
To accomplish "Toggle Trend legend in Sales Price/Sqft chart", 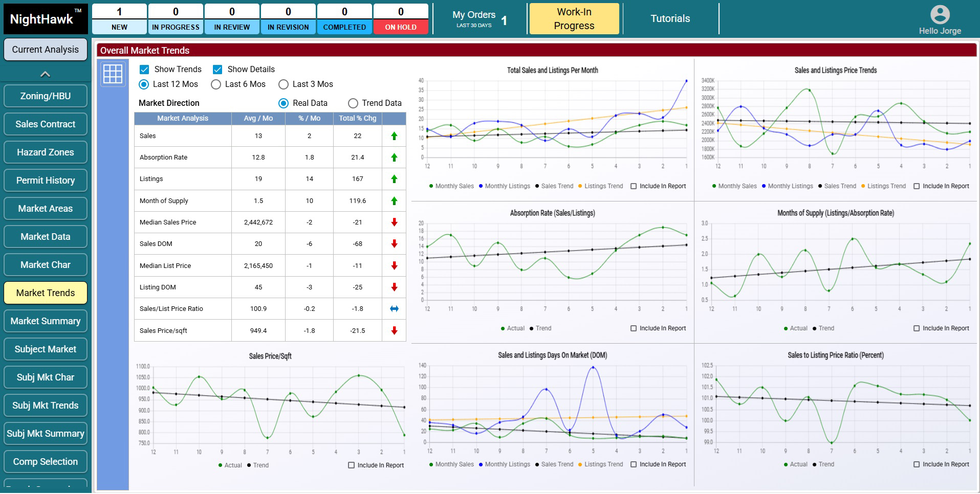I will (258, 465).
